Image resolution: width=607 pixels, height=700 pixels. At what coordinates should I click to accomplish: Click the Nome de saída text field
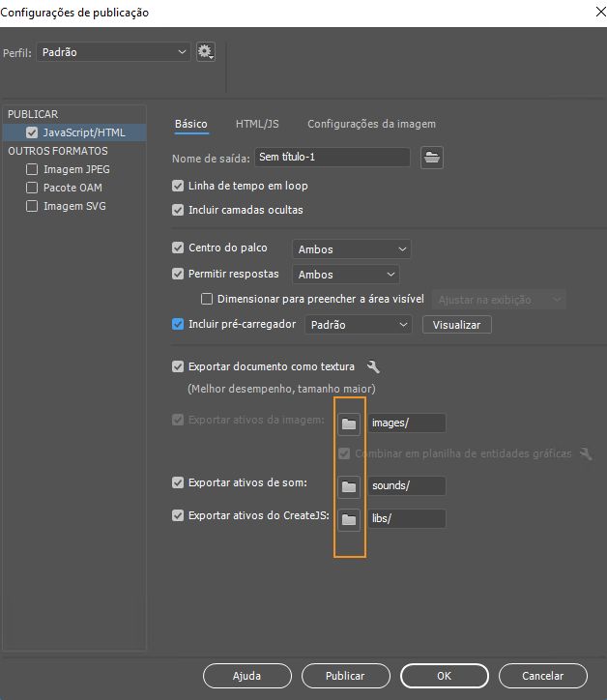[x=332, y=158]
